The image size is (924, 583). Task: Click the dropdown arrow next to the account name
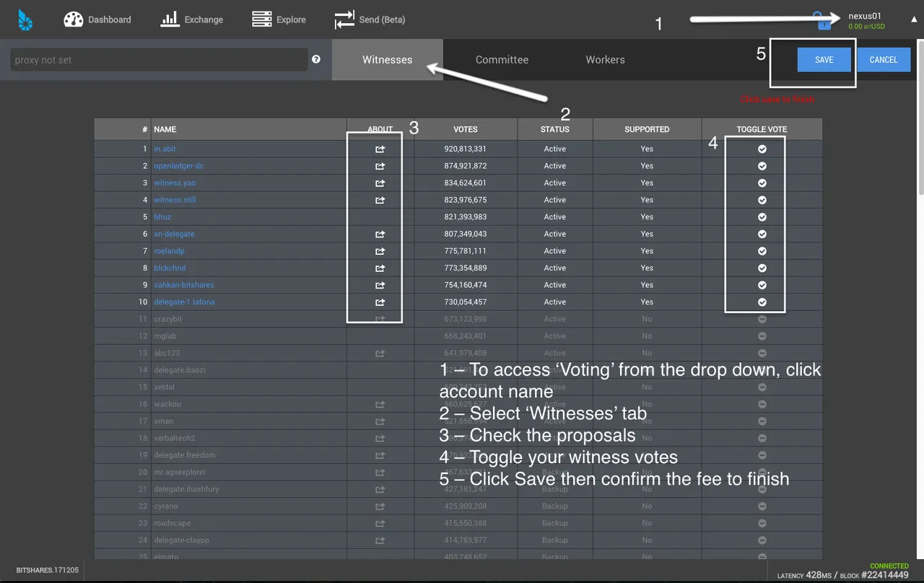914,19
